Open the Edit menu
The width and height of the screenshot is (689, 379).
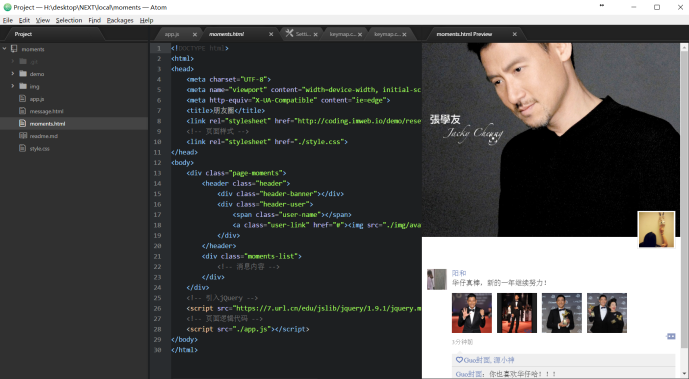pyautogui.click(x=24, y=20)
